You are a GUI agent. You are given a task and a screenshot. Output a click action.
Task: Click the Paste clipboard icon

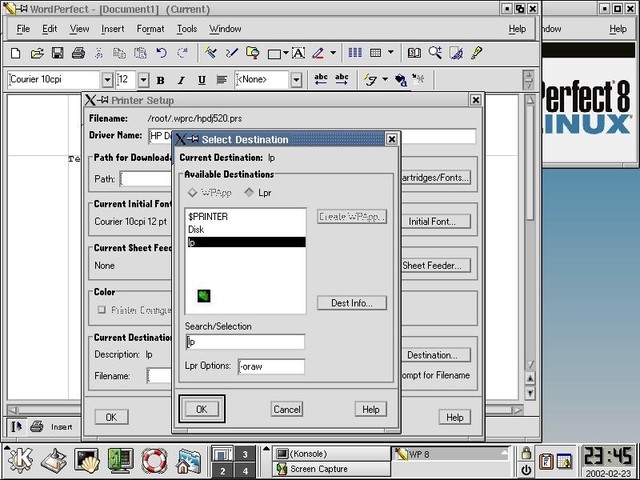tap(140, 53)
